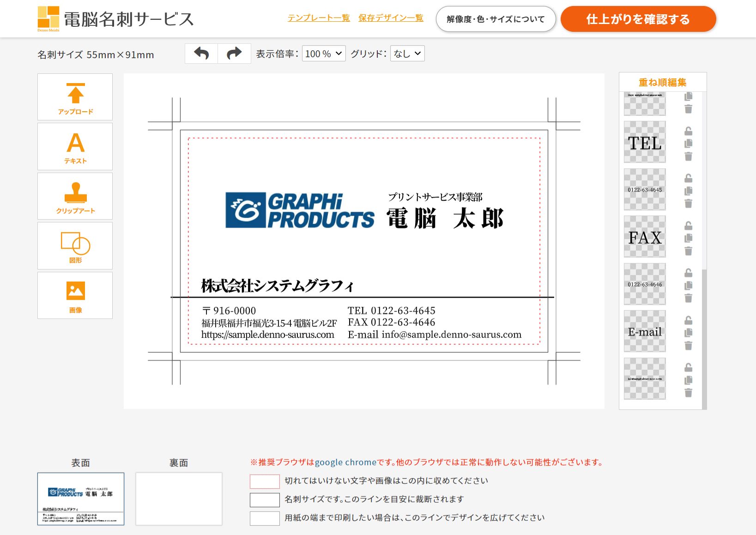Select the 0122-63-4645 layer thumbnail

[x=645, y=189]
